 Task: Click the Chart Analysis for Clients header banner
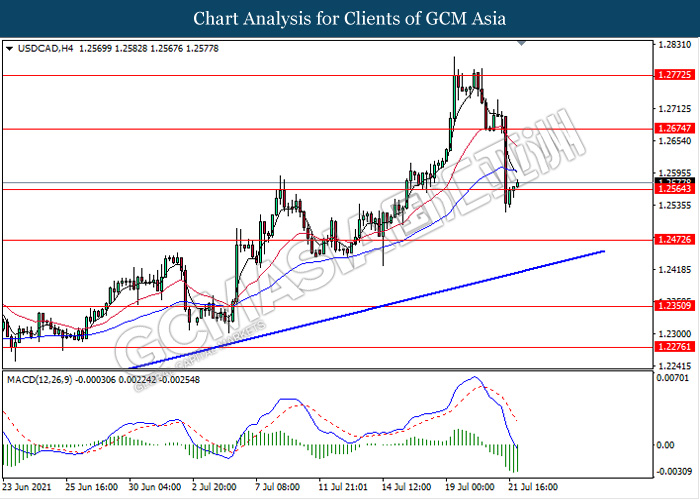point(350,19)
